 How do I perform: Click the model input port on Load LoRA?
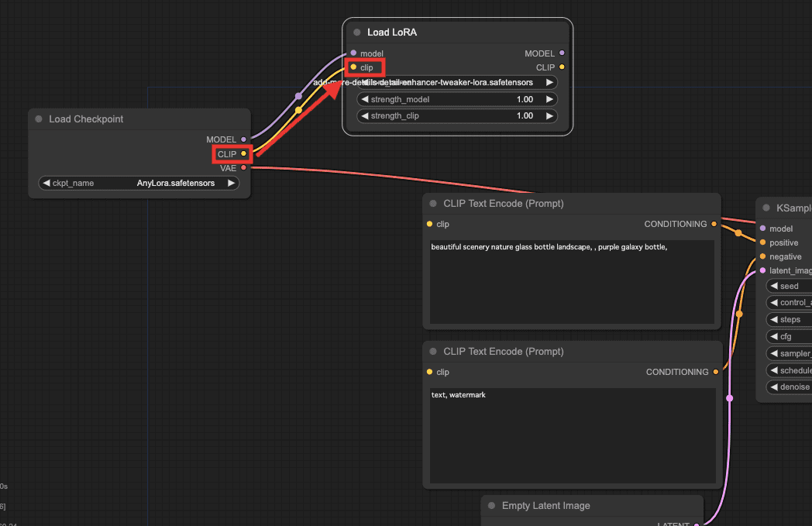click(x=354, y=53)
